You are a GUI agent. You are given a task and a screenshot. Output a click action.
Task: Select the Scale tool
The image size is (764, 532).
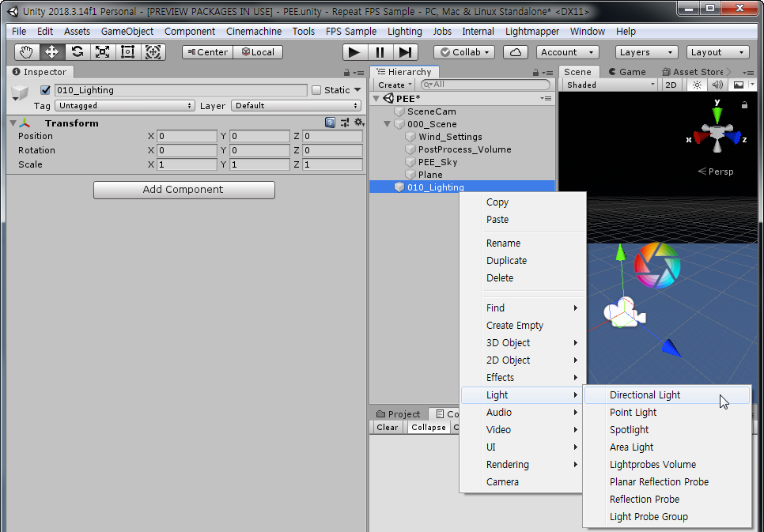tap(102, 52)
